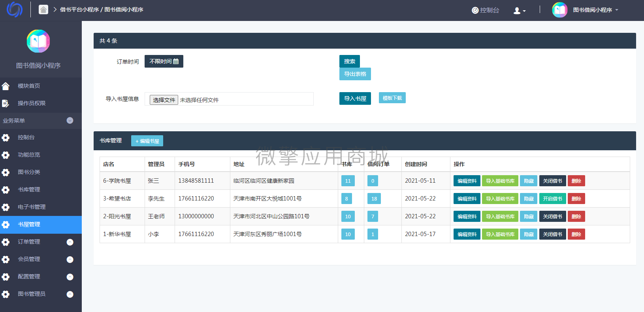Image resolution: width=644 pixels, height=312 pixels.
Task: Click the blue swirl logo at top left
Action: [15, 9]
